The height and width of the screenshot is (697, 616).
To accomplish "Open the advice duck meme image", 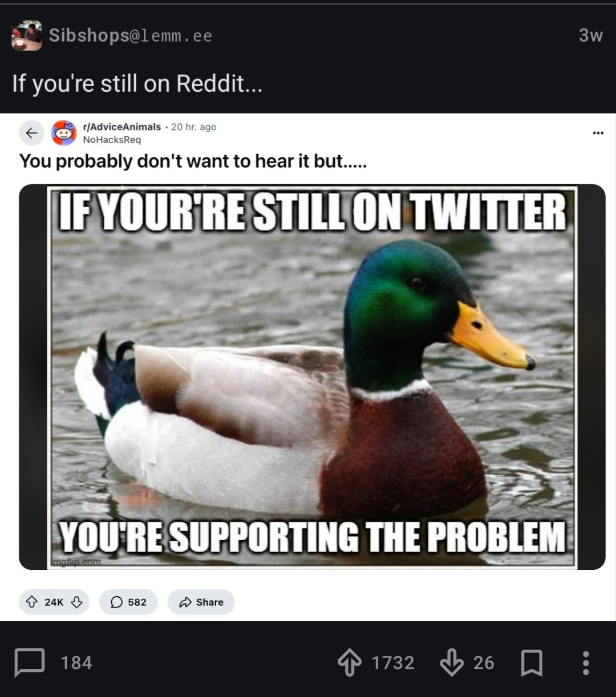I will [x=312, y=376].
